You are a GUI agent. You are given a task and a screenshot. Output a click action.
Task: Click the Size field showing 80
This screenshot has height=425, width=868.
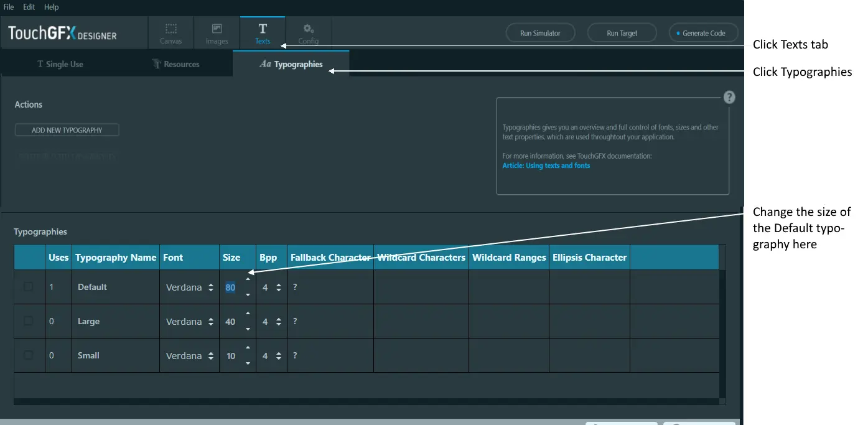click(x=231, y=287)
